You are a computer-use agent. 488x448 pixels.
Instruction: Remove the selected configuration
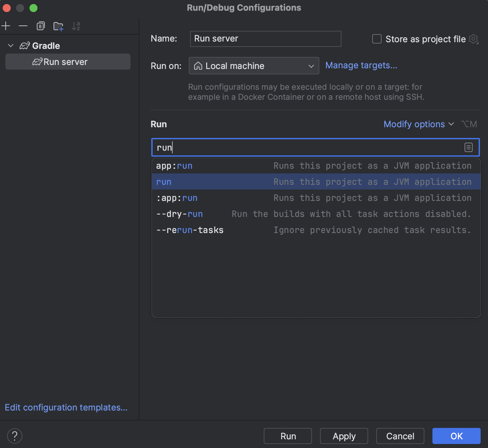(x=23, y=25)
